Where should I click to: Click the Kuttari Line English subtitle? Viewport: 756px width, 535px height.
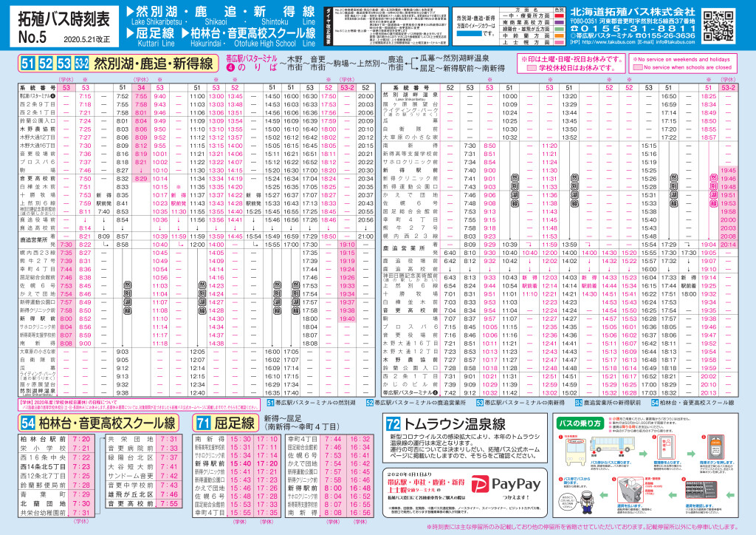157,44
